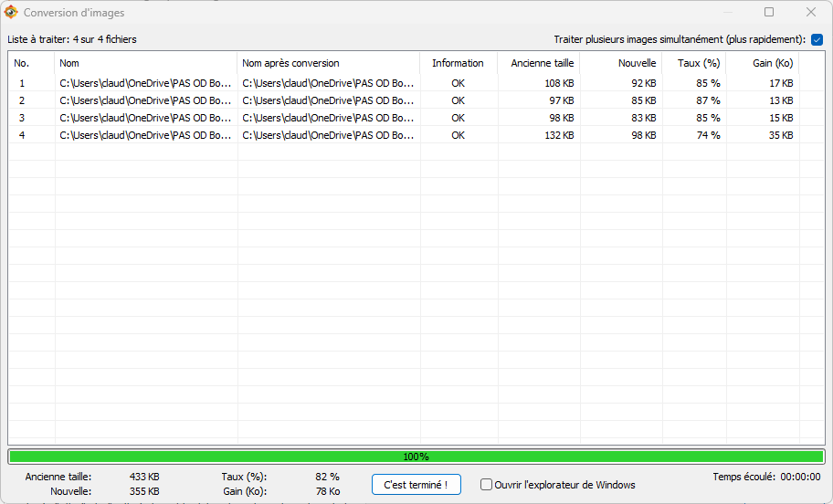The height and width of the screenshot is (504, 833).
Task: Select file row number 3
Action: 22,118
